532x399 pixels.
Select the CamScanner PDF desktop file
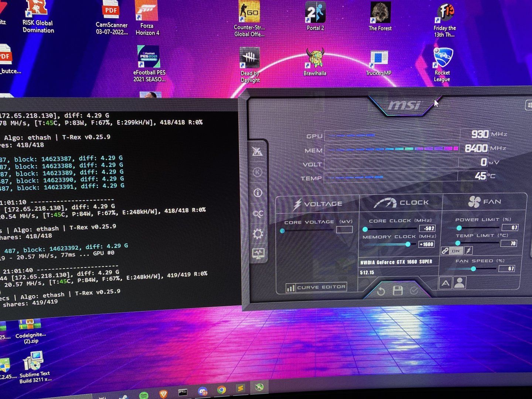[112, 18]
